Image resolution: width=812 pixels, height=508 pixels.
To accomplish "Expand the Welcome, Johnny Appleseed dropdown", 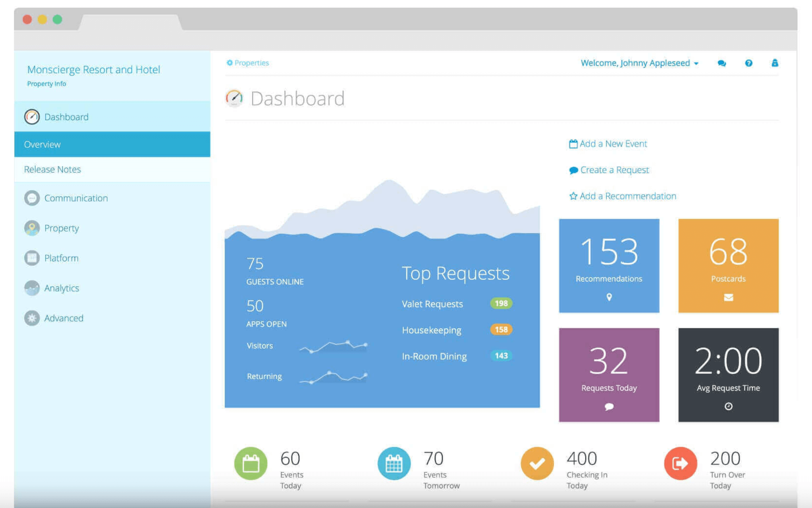I will tap(639, 63).
